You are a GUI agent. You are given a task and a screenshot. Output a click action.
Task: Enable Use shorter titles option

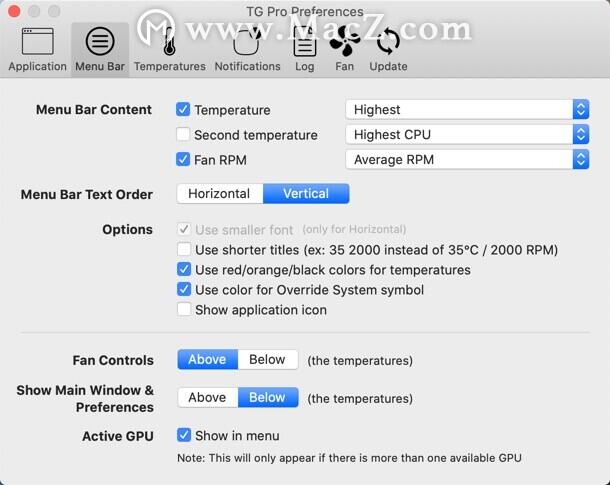(x=184, y=249)
